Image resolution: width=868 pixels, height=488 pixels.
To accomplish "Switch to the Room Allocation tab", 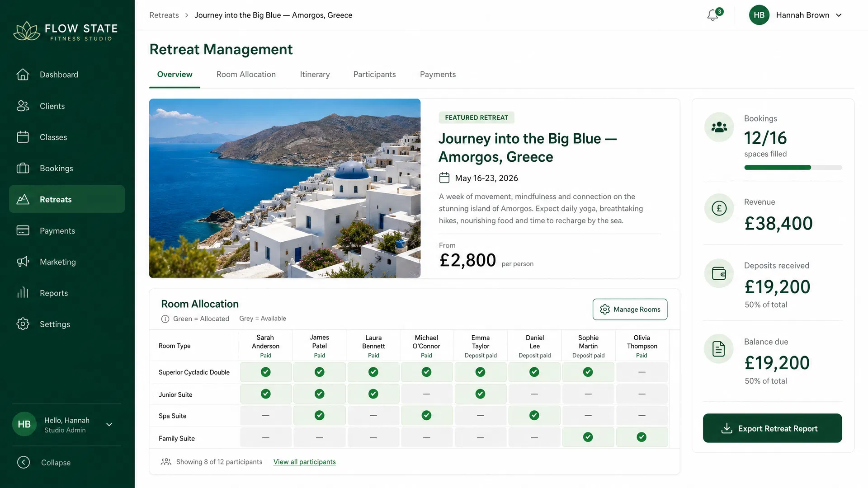I will click(246, 75).
